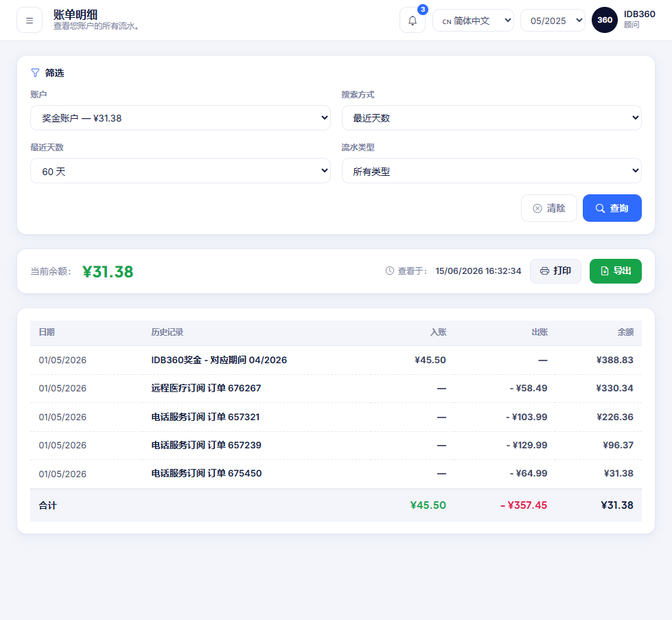Click the debit amount - ¥103.99

pos(526,417)
